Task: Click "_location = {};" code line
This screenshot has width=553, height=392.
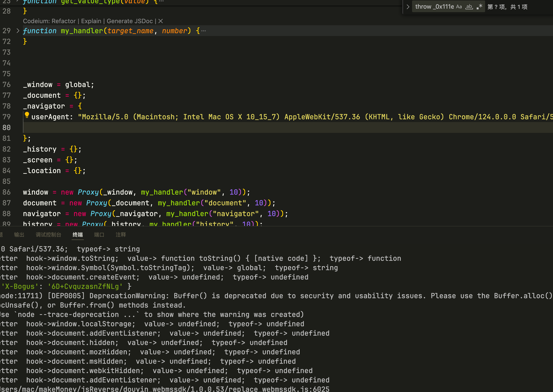Action: [54, 171]
